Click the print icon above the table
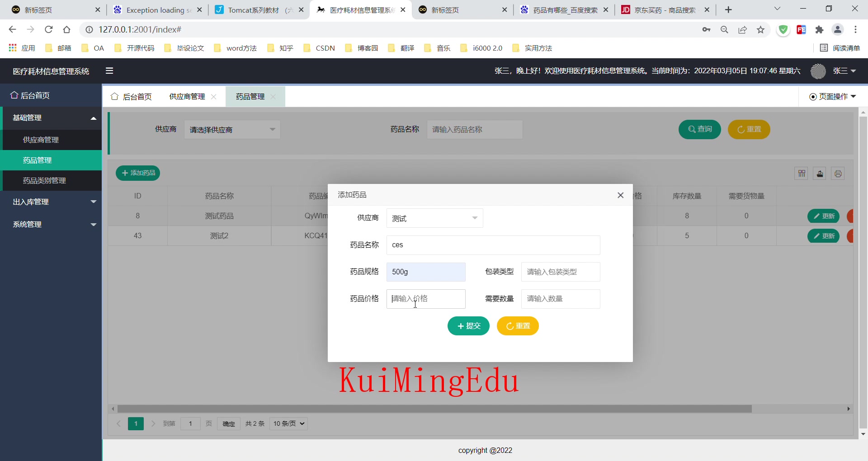The image size is (868, 461). coord(838,173)
